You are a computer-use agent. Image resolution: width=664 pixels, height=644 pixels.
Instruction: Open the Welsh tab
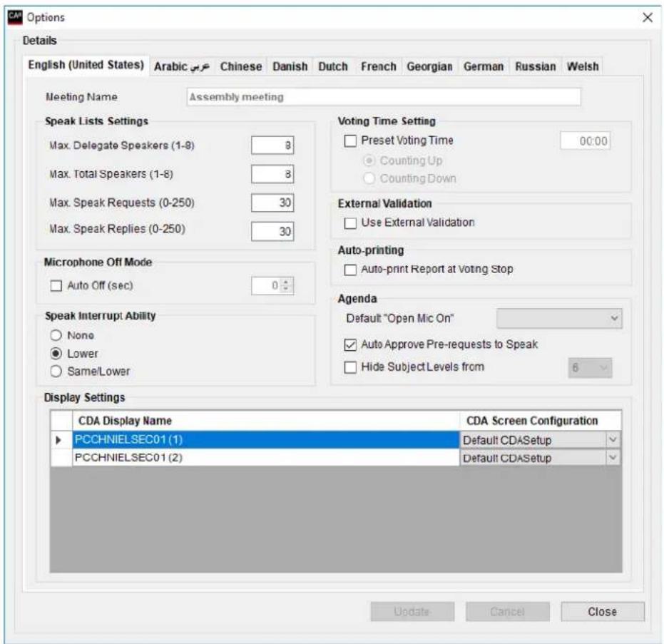pos(583,67)
